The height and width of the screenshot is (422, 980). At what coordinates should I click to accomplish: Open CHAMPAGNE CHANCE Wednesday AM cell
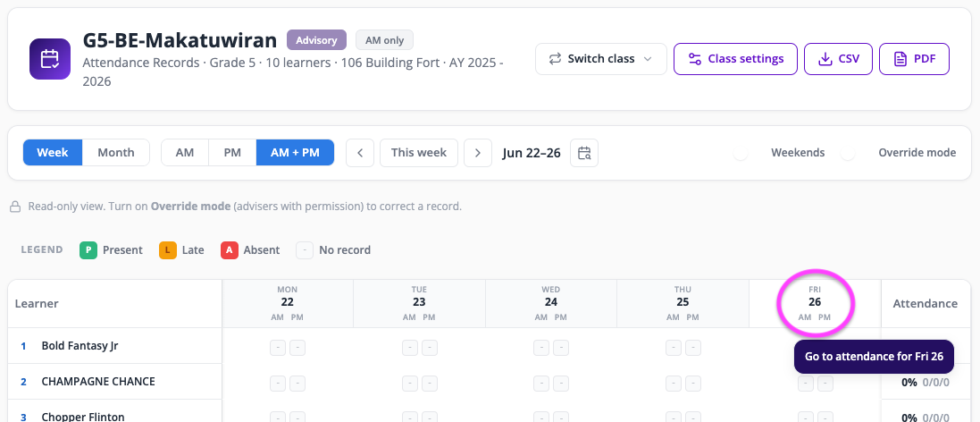coord(542,384)
